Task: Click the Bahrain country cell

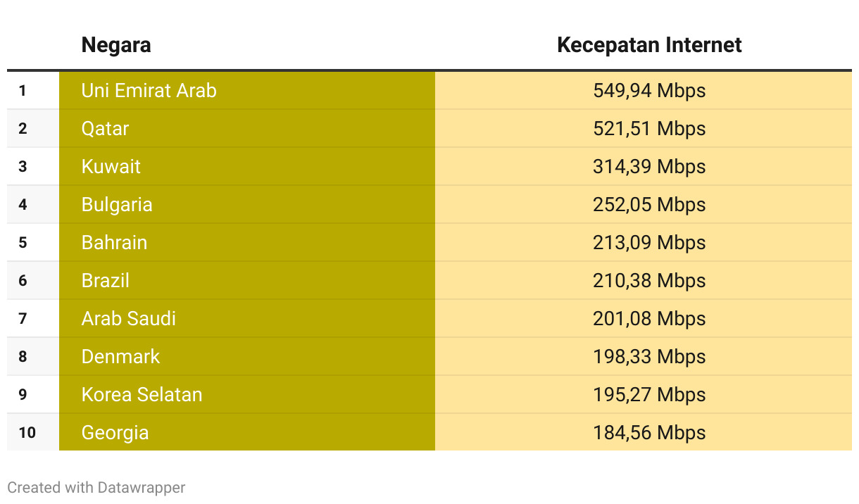Action: (247, 242)
